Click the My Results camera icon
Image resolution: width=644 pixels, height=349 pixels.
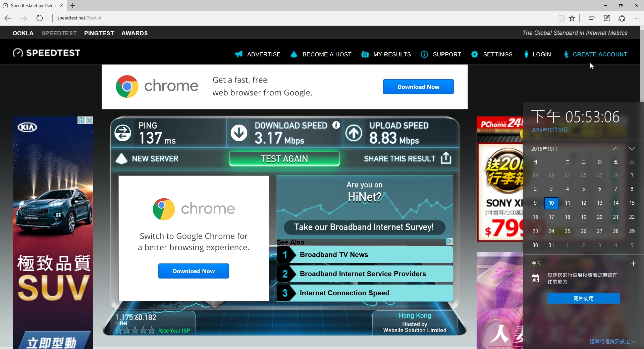pos(365,54)
